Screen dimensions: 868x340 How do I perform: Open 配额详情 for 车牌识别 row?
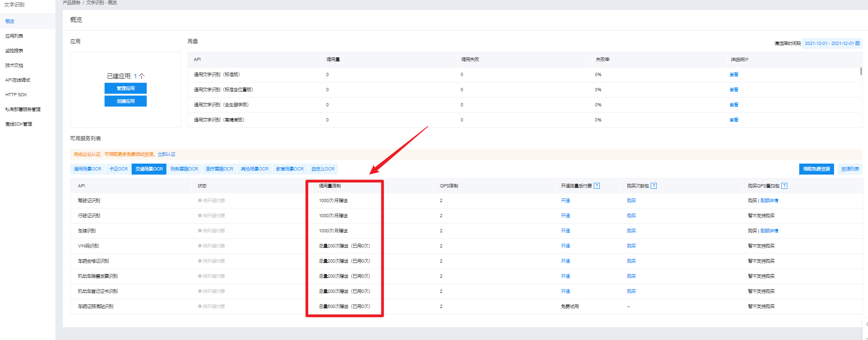(x=769, y=231)
